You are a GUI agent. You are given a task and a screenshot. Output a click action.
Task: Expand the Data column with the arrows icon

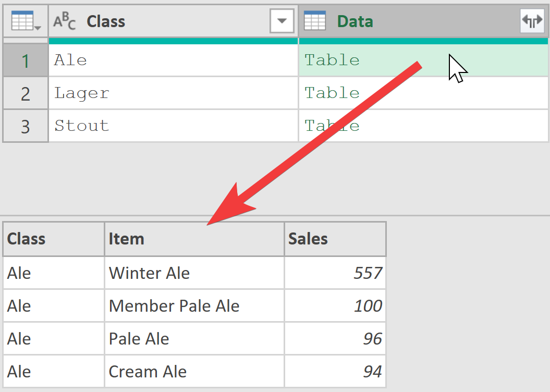click(x=532, y=21)
